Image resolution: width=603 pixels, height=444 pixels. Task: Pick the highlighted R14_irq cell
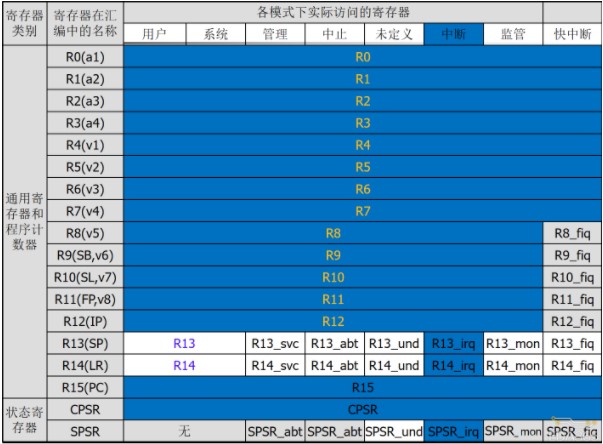(453, 365)
